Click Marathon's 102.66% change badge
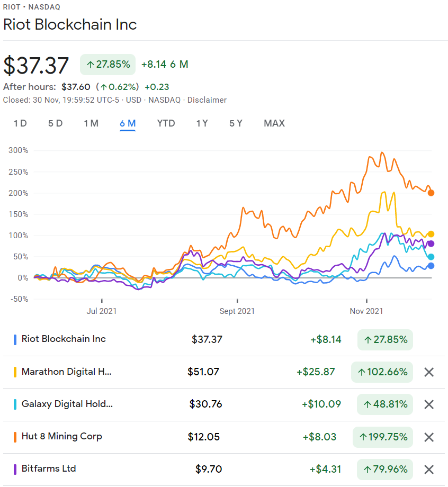This screenshot has height=487, width=448. (x=382, y=372)
